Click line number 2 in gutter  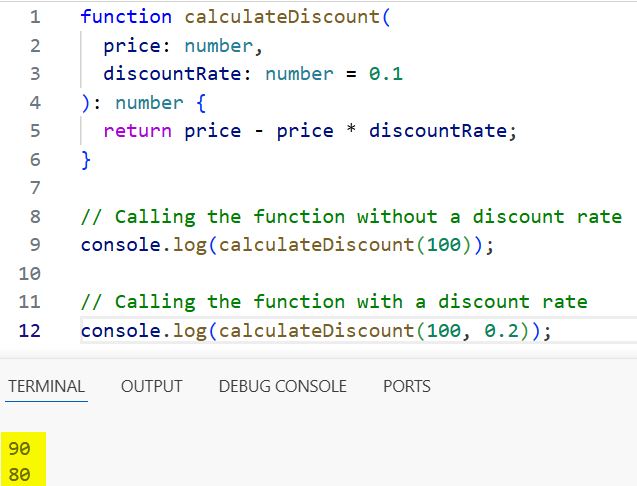[x=35, y=46]
